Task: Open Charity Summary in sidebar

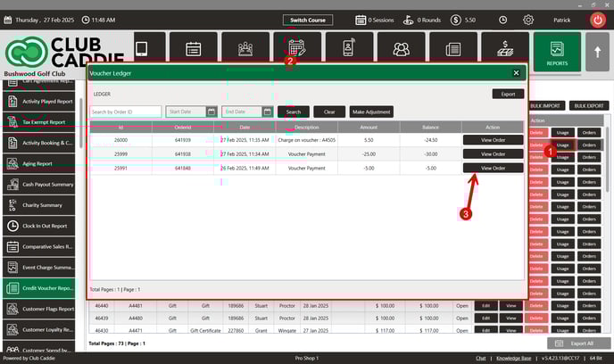Action: pos(38,205)
